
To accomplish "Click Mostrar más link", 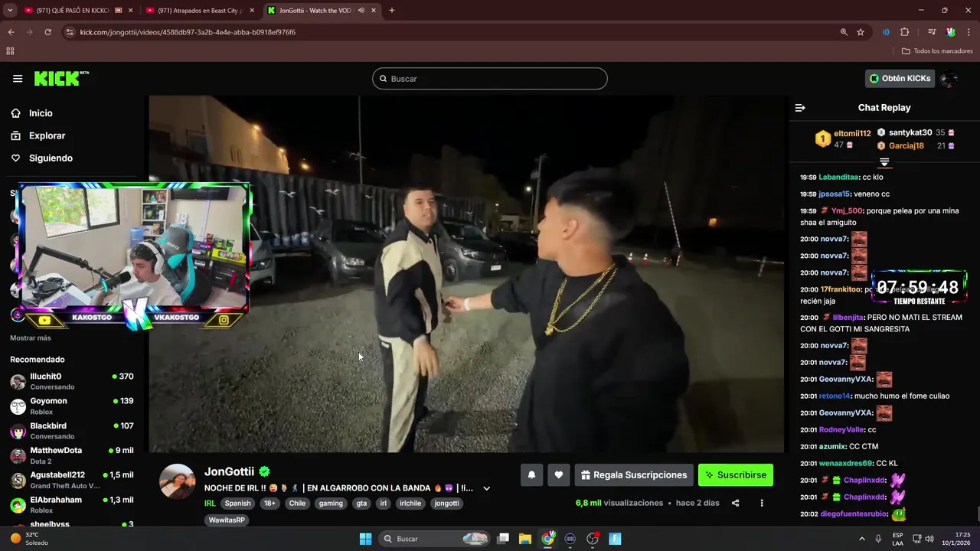I will [31, 337].
